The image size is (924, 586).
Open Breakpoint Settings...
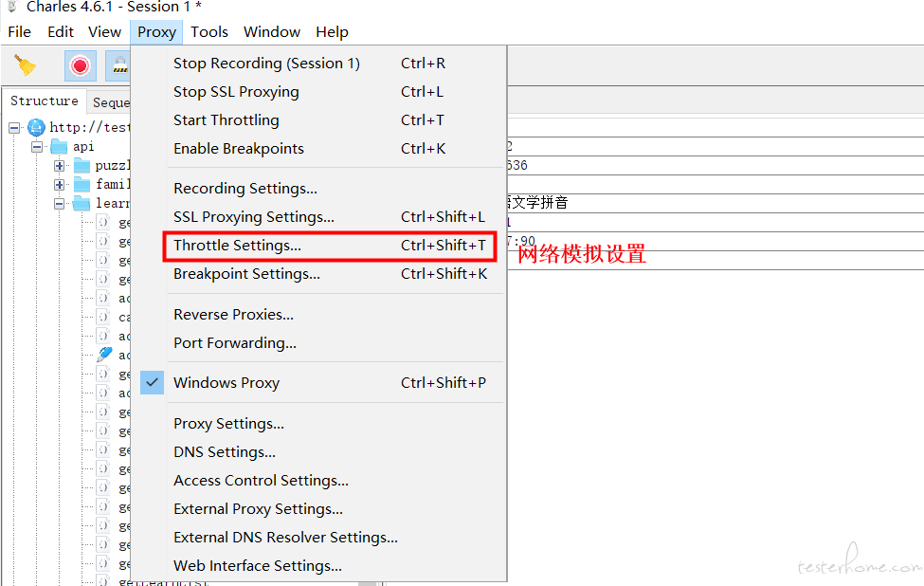click(318, 273)
